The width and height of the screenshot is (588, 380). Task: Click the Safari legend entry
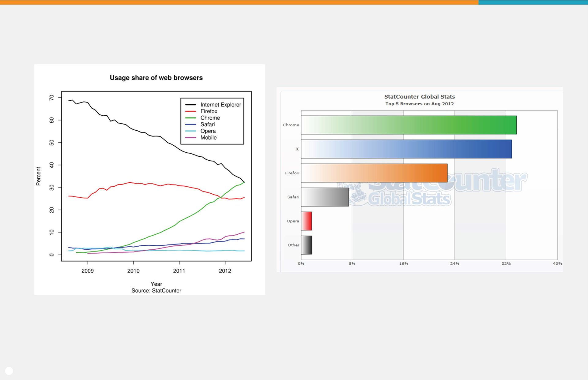[207, 125]
